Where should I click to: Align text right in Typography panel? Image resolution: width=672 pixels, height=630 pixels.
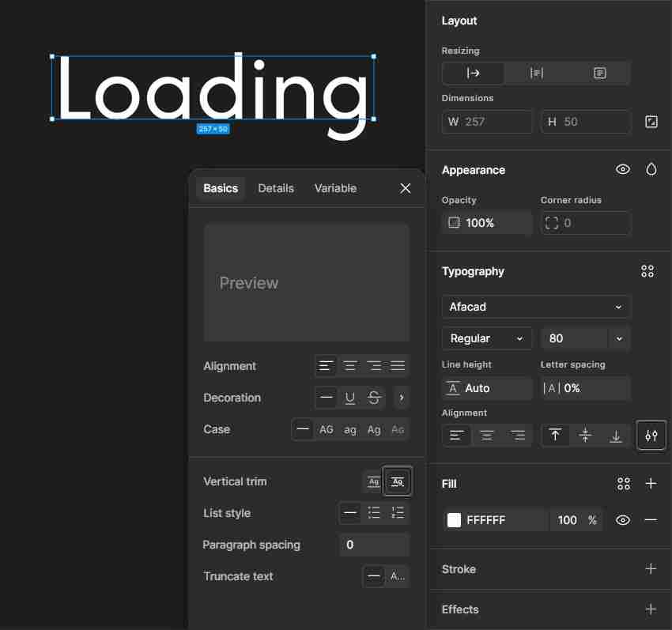pyautogui.click(x=518, y=436)
